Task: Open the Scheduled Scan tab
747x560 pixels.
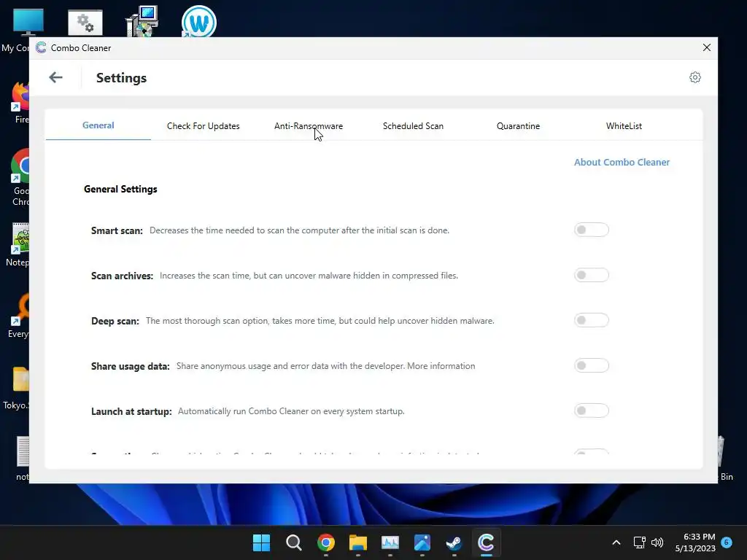Action: [x=413, y=126]
